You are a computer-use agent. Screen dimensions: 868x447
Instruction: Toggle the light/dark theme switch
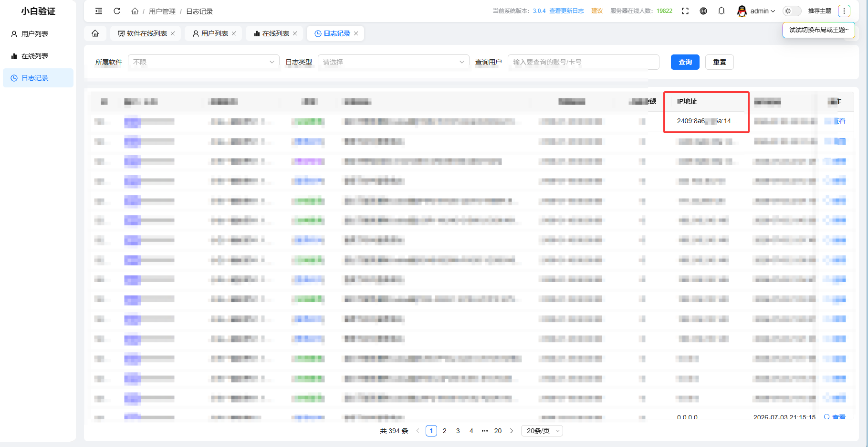pos(792,11)
